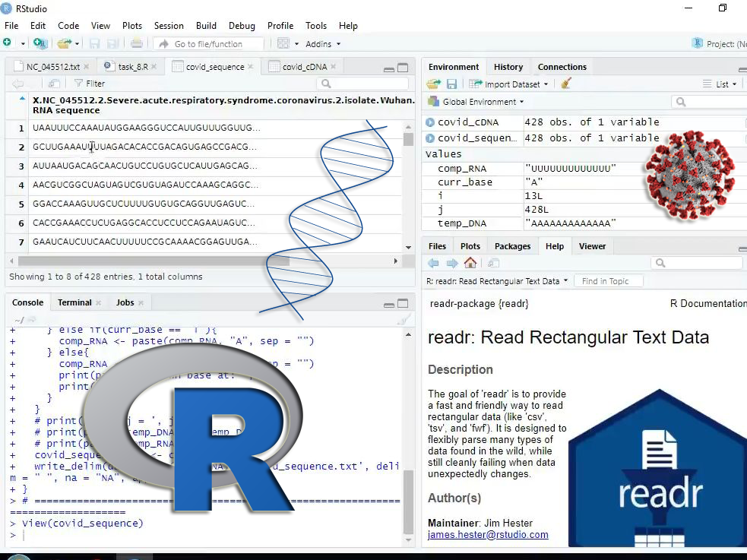Viewport: 747px width, 560px height.
Task: Switch to the Terminal tab
Action: (74, 302)
